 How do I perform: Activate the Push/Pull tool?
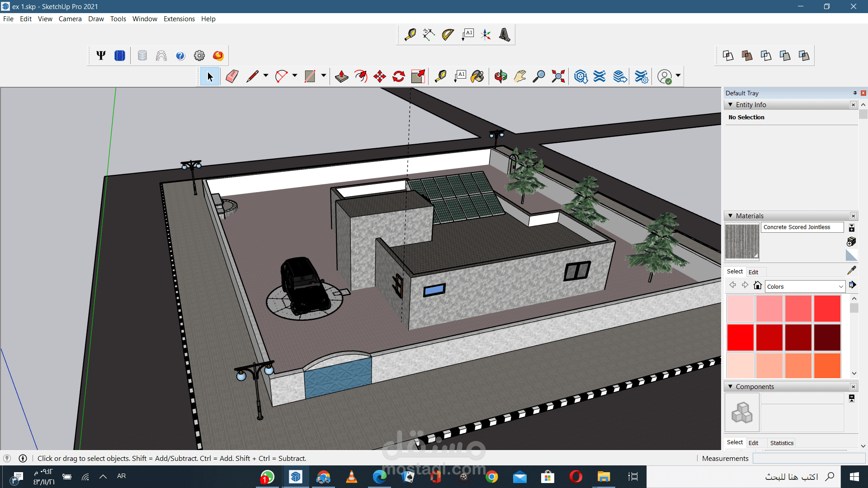click(341, 76)
